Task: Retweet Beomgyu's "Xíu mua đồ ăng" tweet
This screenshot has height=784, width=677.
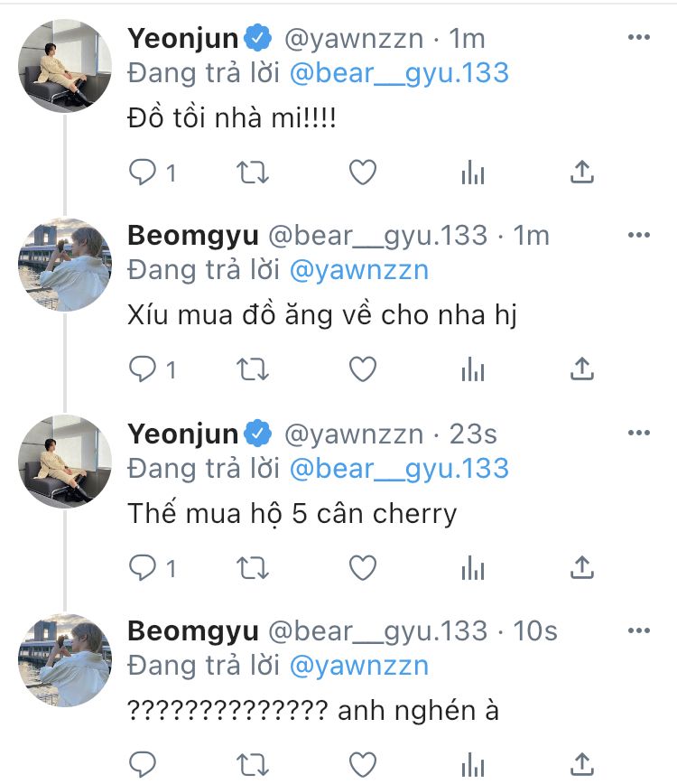Action: point(253,369)
